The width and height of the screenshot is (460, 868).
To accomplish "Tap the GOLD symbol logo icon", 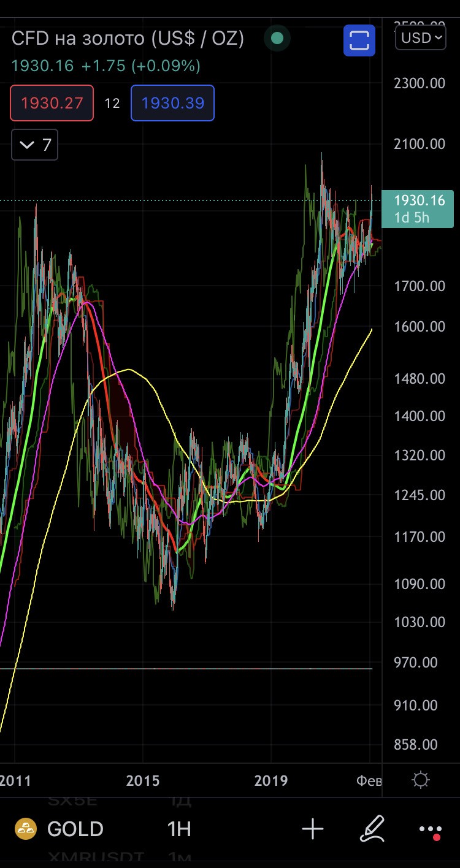I will tap(25, 829).
